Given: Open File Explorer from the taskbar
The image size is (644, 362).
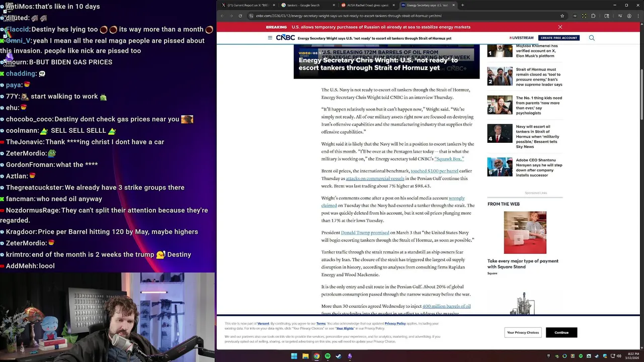Looking at the screenshot, I should pos(305,356).
